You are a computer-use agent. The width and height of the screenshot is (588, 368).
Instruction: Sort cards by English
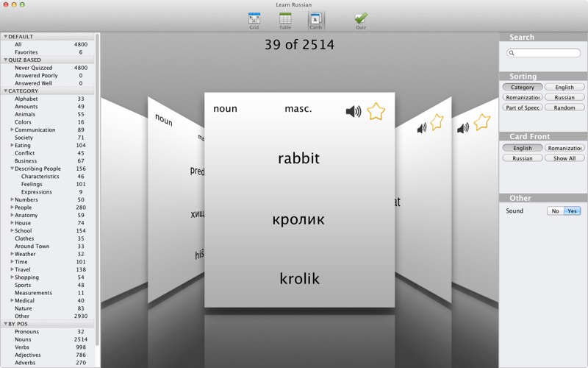pos(564,87)
